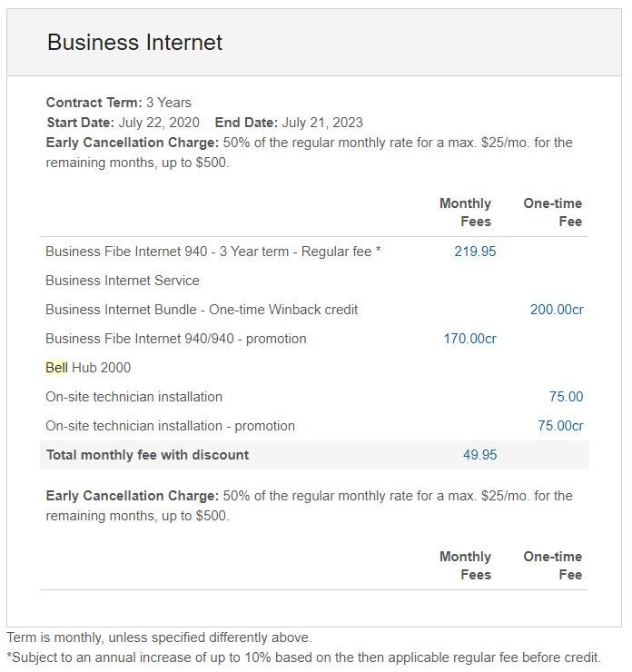Click the 49.95 total monthly fee

click(479, 455)
